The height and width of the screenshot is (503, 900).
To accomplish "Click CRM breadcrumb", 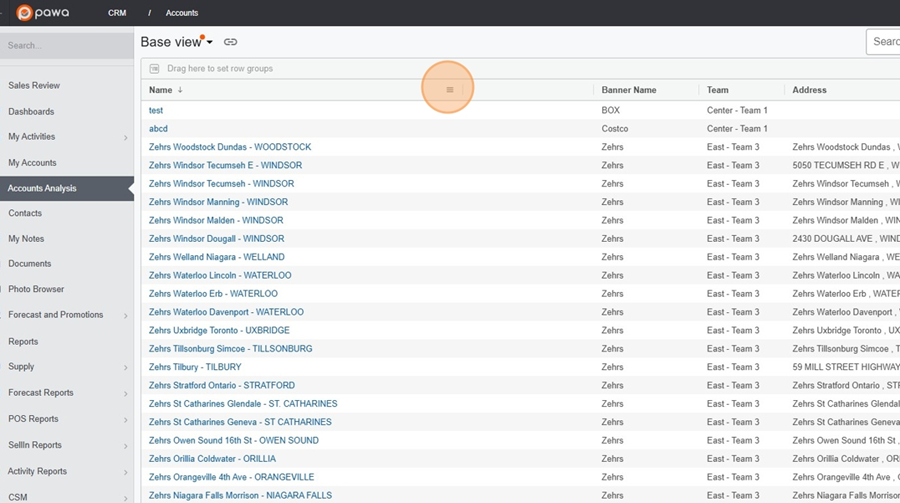I will [117, 13].
